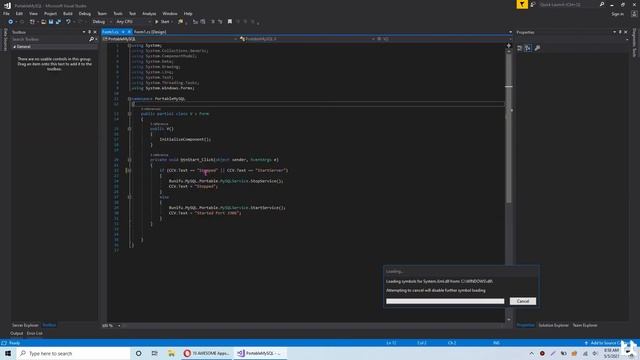Click the pin icon on Form1.cs tab

coord(123,32)
